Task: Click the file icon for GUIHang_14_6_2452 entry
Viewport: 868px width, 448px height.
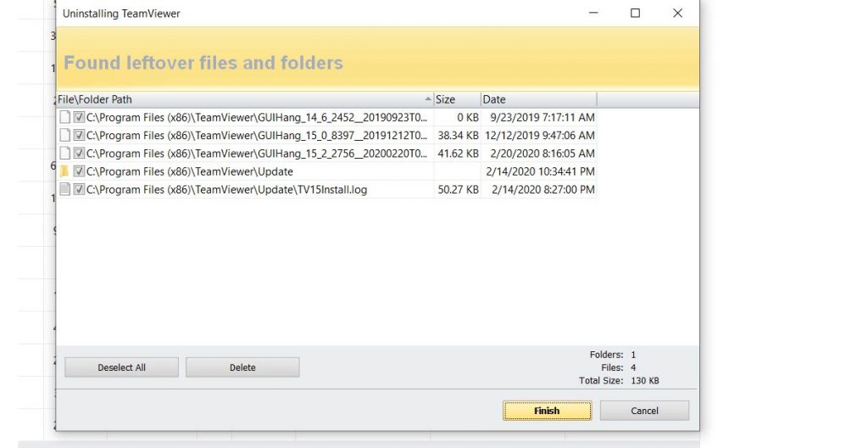Action: coord(65,117)
